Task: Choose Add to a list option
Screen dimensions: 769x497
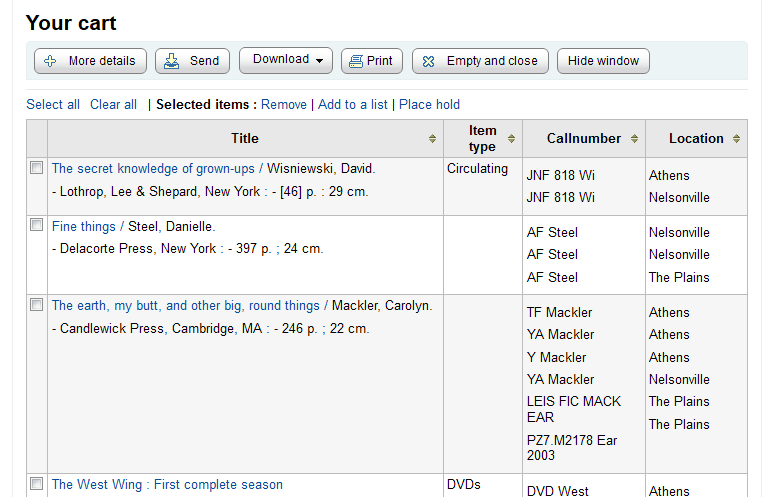Action: click(353, 104)
